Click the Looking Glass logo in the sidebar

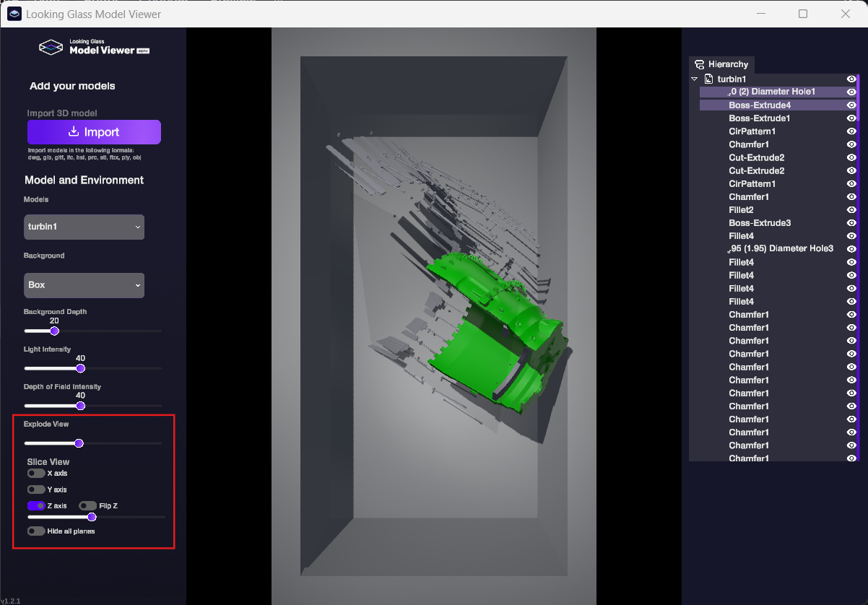pos(51,48)
